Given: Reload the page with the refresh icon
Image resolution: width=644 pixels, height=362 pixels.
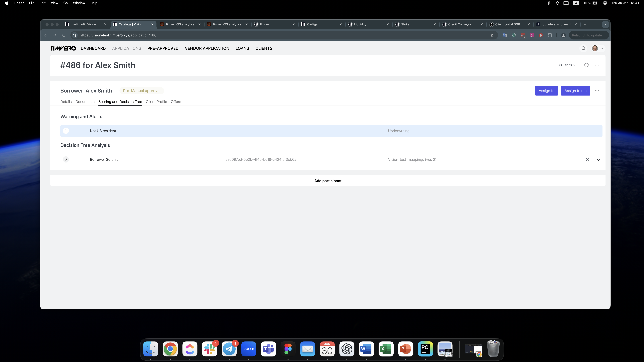Looking at the screenshot, I should [64, 35].
